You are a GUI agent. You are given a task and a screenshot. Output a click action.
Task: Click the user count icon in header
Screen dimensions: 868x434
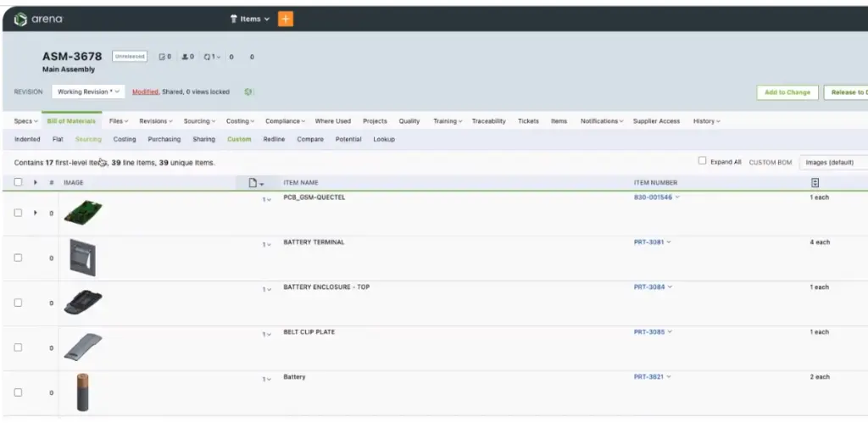pos(187,57)
